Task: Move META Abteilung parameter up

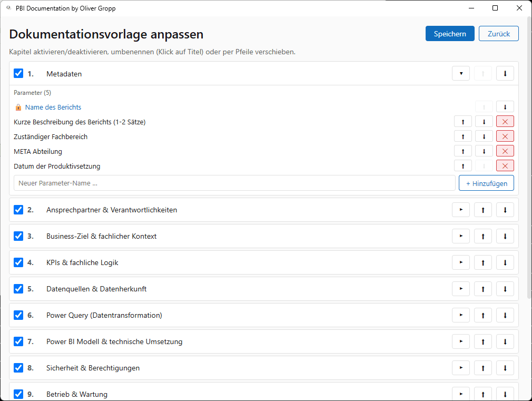Action: click(463, 151)
